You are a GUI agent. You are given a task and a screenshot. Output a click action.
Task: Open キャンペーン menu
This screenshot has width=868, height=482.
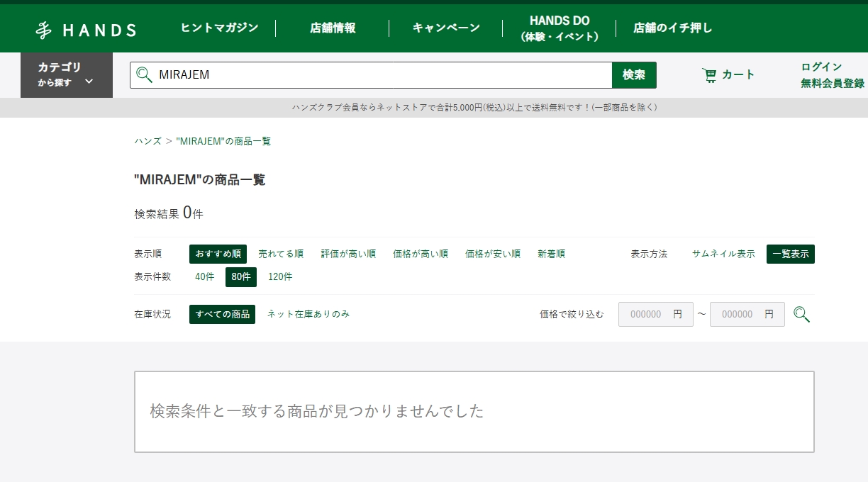[x=446, y=28]
